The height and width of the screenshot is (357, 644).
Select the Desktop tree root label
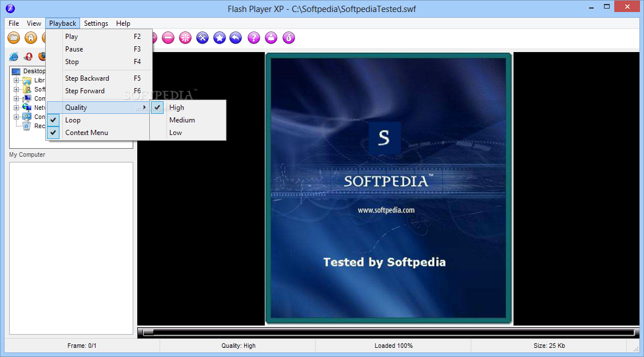34,71
